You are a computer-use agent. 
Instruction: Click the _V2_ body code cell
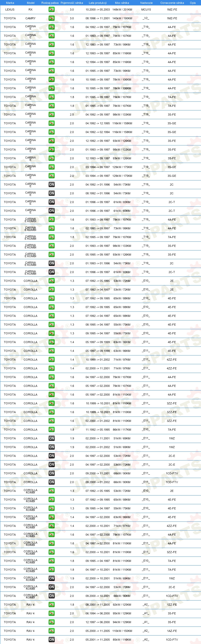[146, 18]
